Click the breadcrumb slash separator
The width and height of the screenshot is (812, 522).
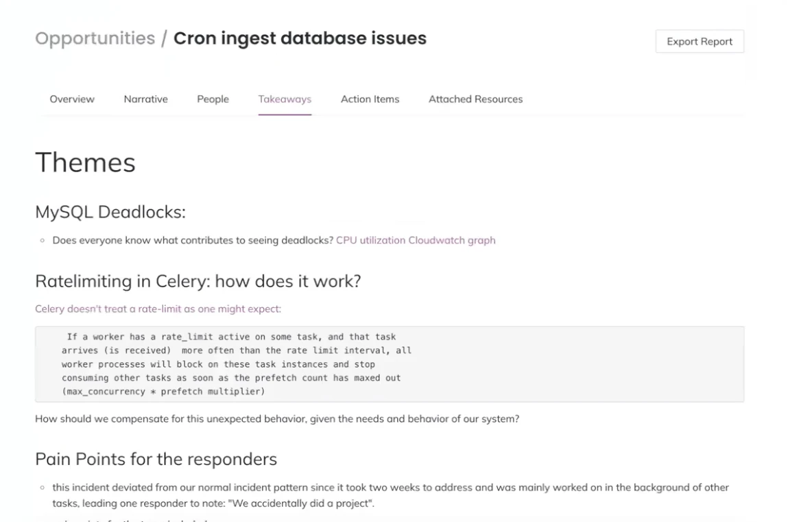pyautogui.click(x=164, y=38)
